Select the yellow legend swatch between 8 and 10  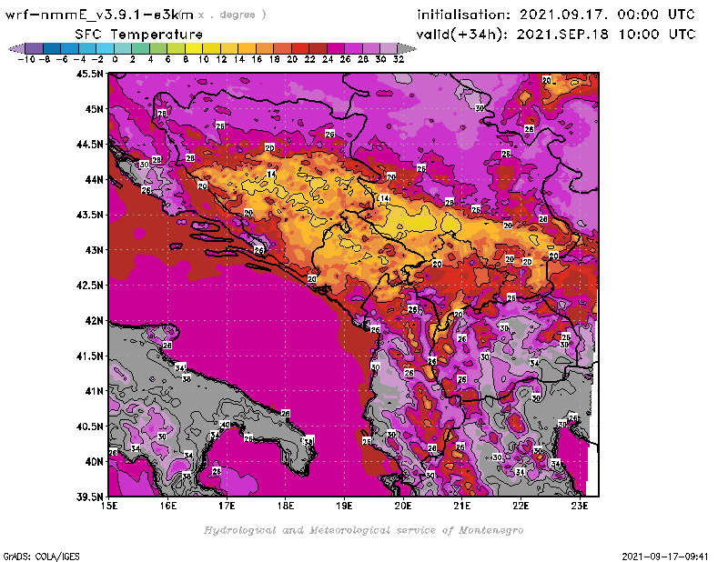click(x=194, y=48)
